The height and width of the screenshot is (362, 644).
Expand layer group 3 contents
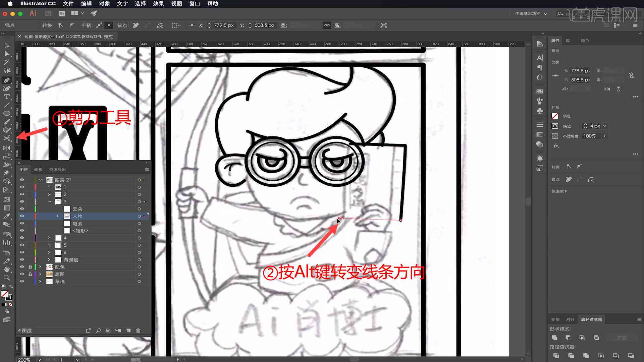(49, 201)
